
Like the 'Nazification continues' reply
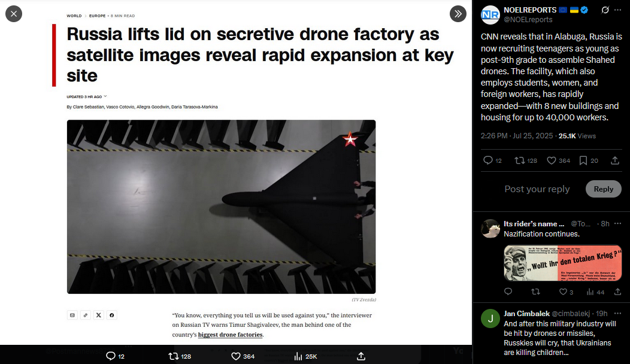tap(566, 292)
